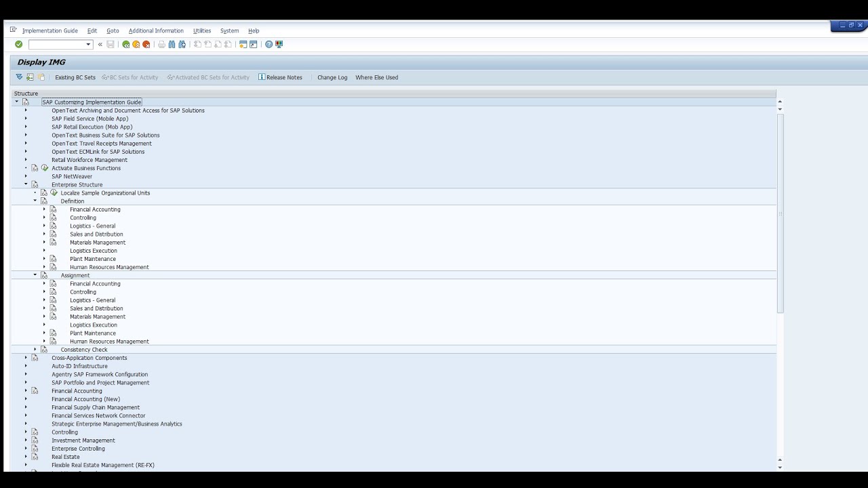Click the Save icon in standard toolbar
The height and width of the screenshot is (488, 868).
(x=111, y=45)
